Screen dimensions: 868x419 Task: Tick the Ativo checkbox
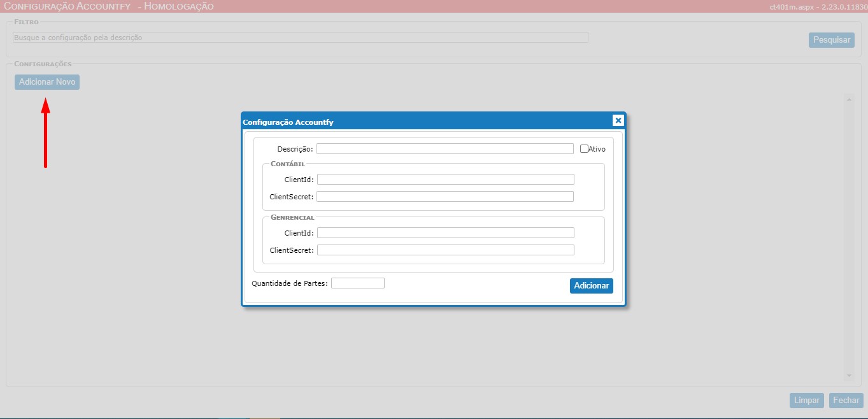tap(584, 149)
